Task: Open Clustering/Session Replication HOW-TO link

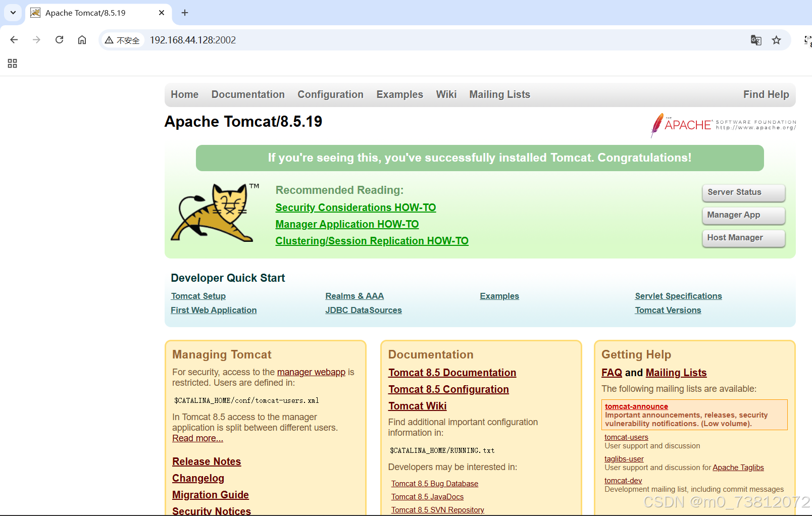Action: 372,241
